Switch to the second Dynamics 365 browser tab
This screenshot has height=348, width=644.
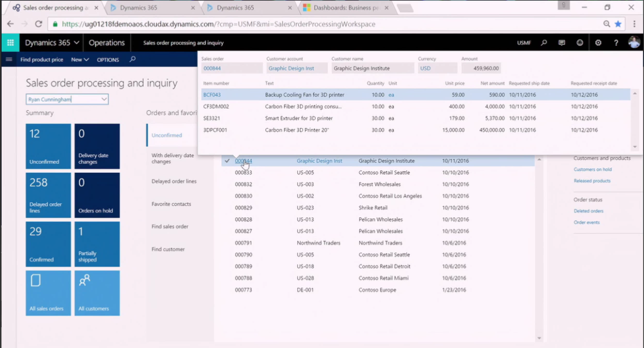click(248, 8)
